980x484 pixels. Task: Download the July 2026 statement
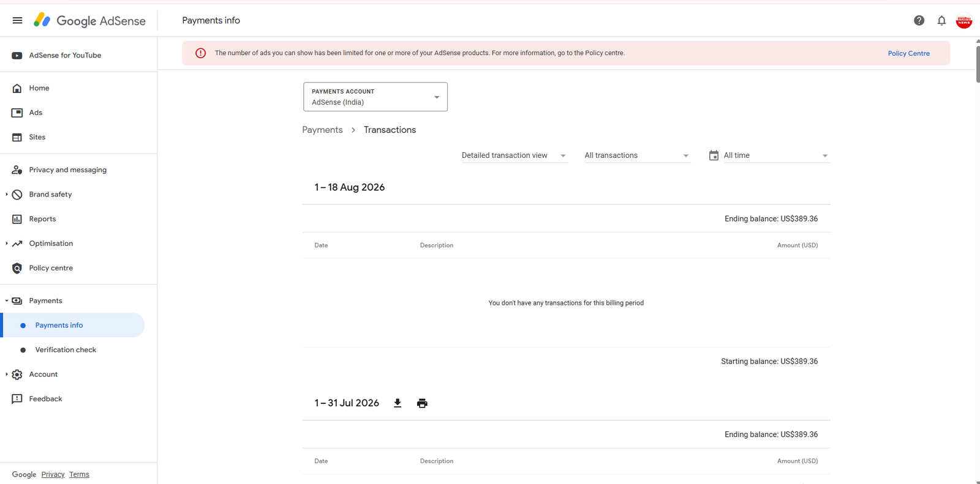click(x=398, y=403)
